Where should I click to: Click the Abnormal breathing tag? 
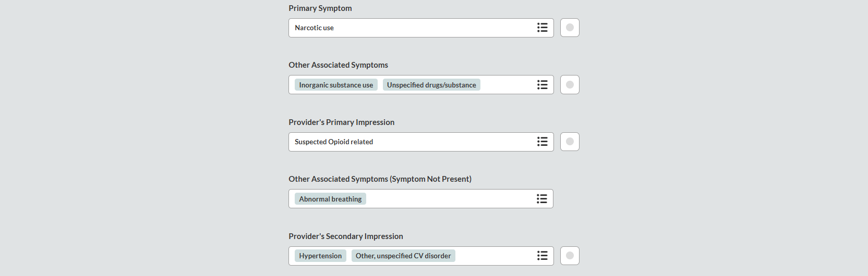(330, 199)
